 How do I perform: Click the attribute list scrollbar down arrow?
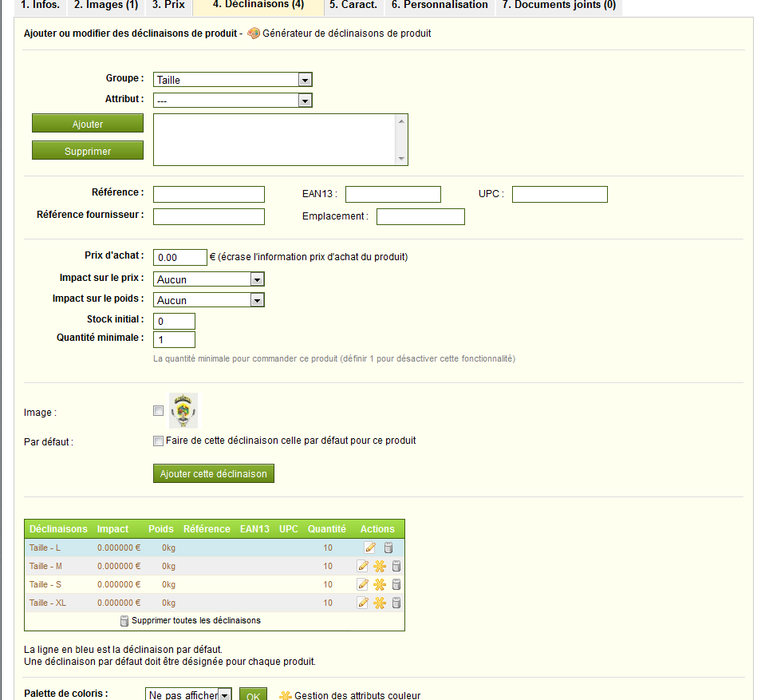pos(401,159)
